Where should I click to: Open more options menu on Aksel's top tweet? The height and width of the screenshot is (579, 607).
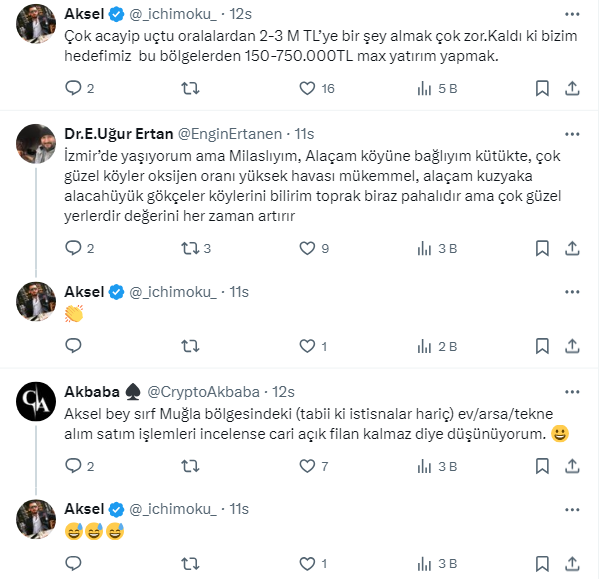[x=570, y=16]
